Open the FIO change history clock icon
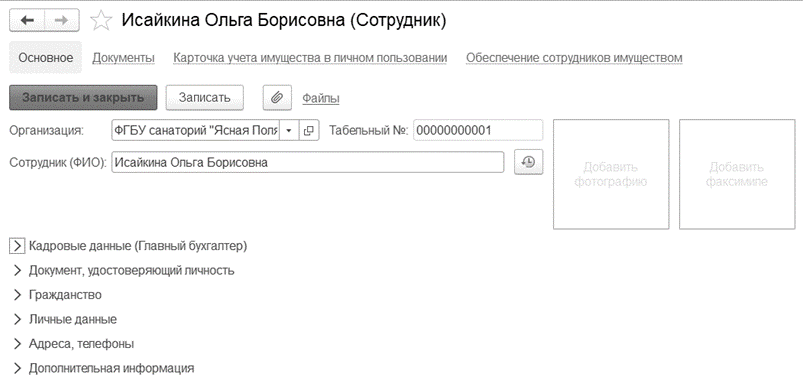This screenshot has width=803, height=390. 529,162
